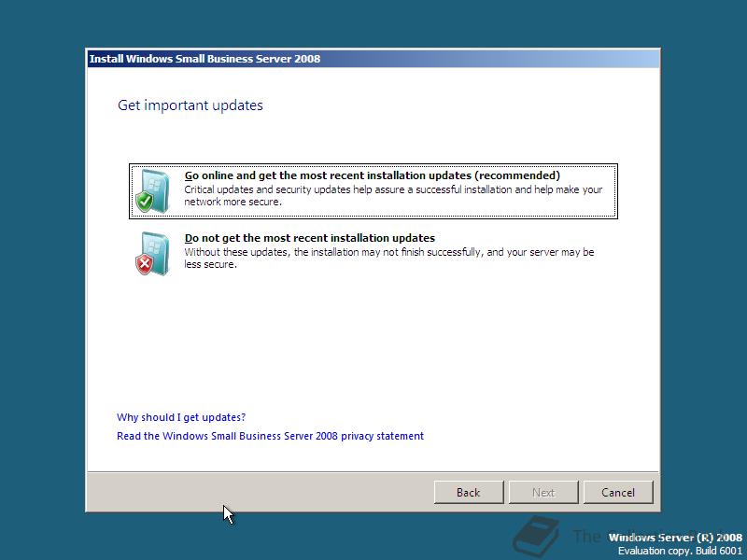This screenshot has height=560, width=747.
Task: Select 'Go online and get the most recent installation updates'
Action: tap(373, 191)
